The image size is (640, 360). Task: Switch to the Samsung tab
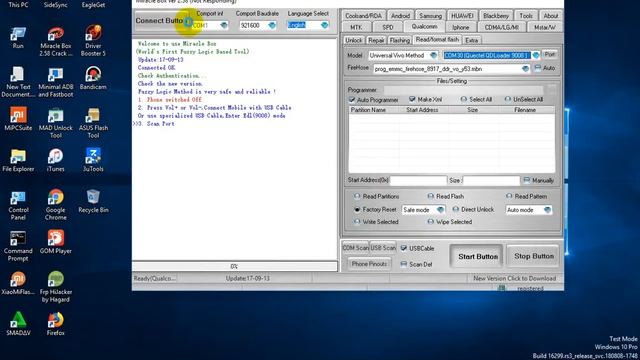coord(430,16)
